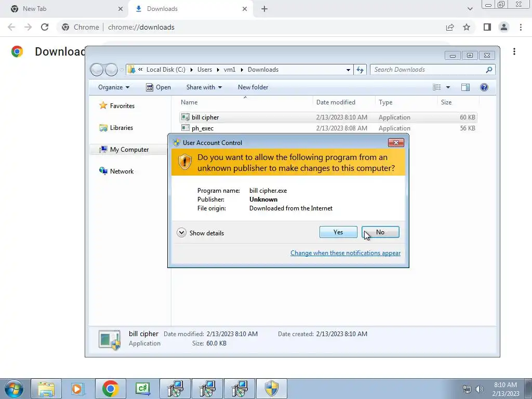Click the bill cipher application icon in the file list

(x=185, y=117)
